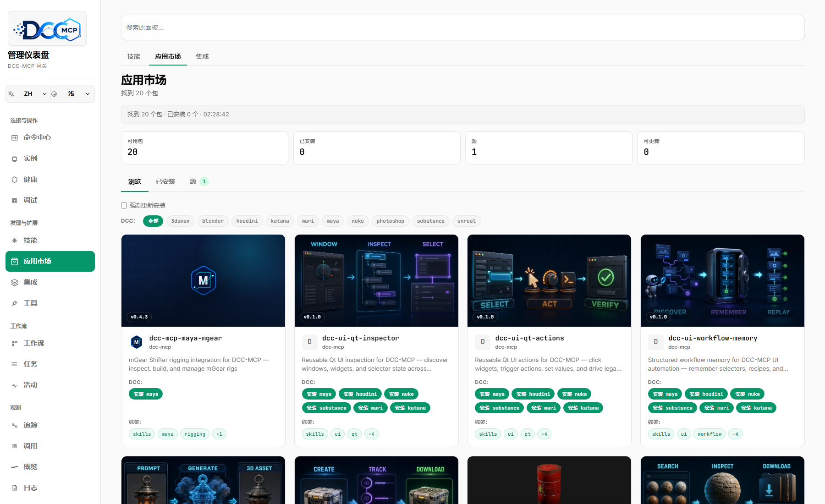Click the 可更新 0 stat card

point(721,148)
